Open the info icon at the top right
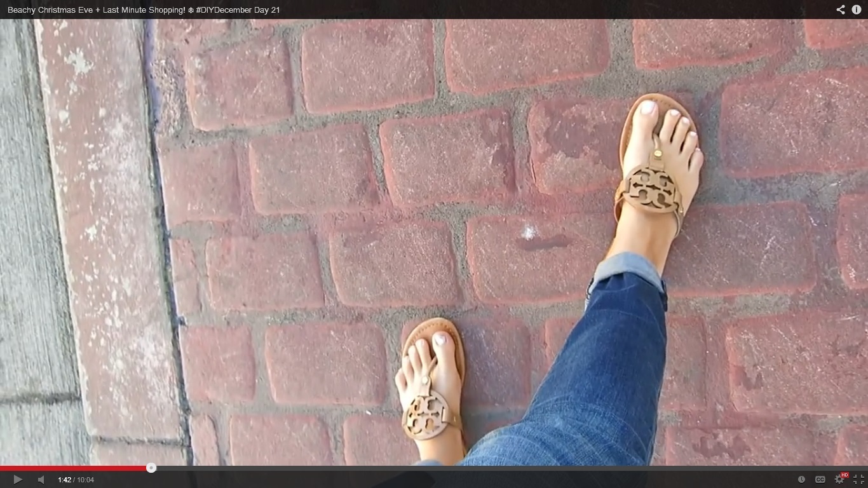Image resolution: width=868 pixels, height=488 pixels. tap(857, 10)
